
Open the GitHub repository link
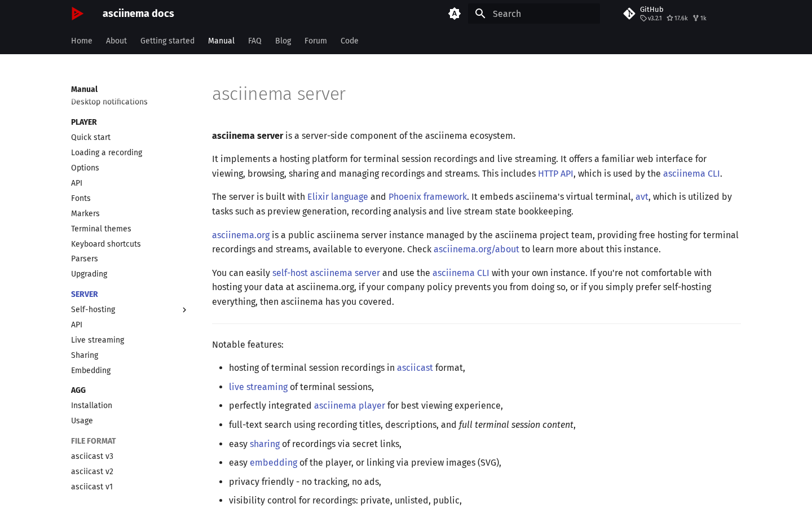(674, 14)
